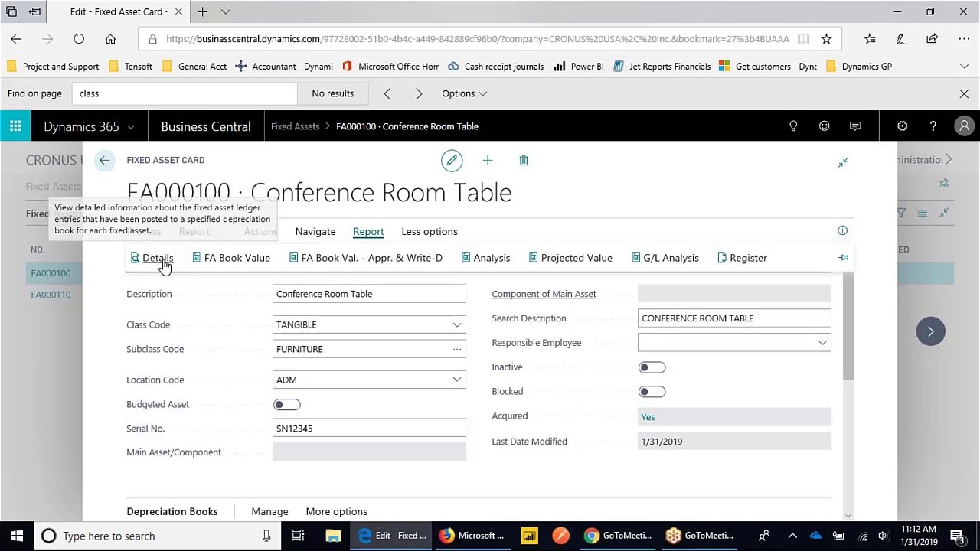
Task: Click the Description input field
Action: 369,294
